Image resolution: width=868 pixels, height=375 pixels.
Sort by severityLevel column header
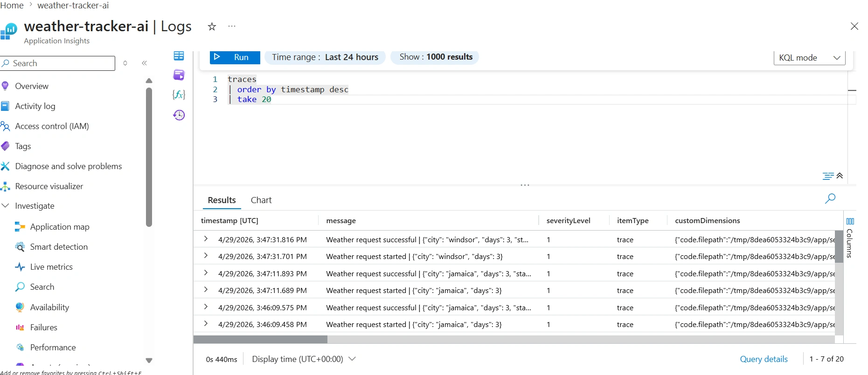click(568, 221)
